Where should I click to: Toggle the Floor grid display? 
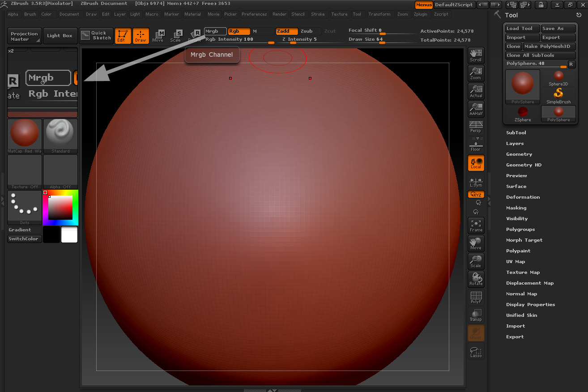pyautogui.click(x=476, y=145)
